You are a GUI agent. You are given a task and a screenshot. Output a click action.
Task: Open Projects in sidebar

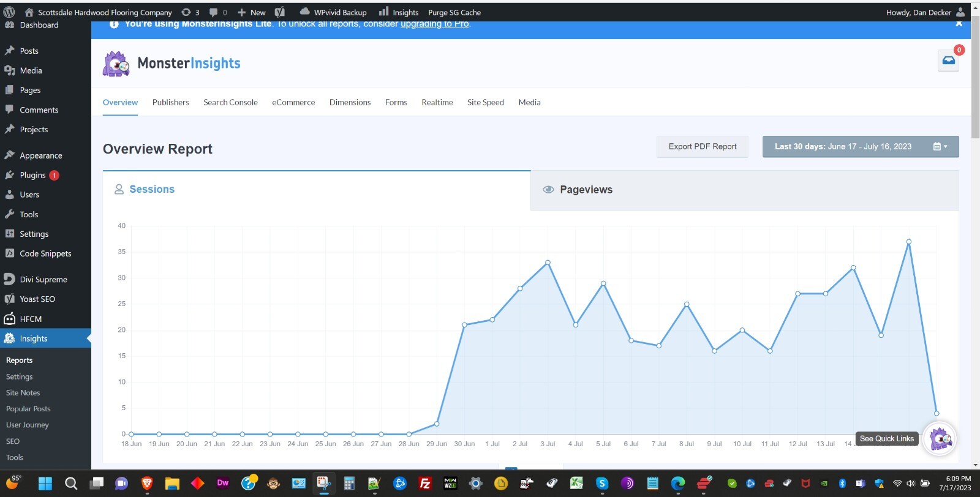(45, 129)
